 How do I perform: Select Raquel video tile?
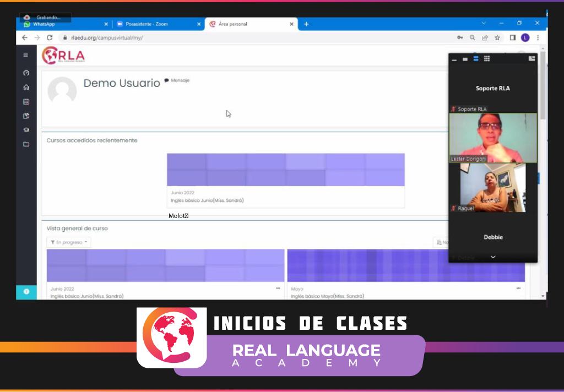pyautogui.click(x=493, y=188)
